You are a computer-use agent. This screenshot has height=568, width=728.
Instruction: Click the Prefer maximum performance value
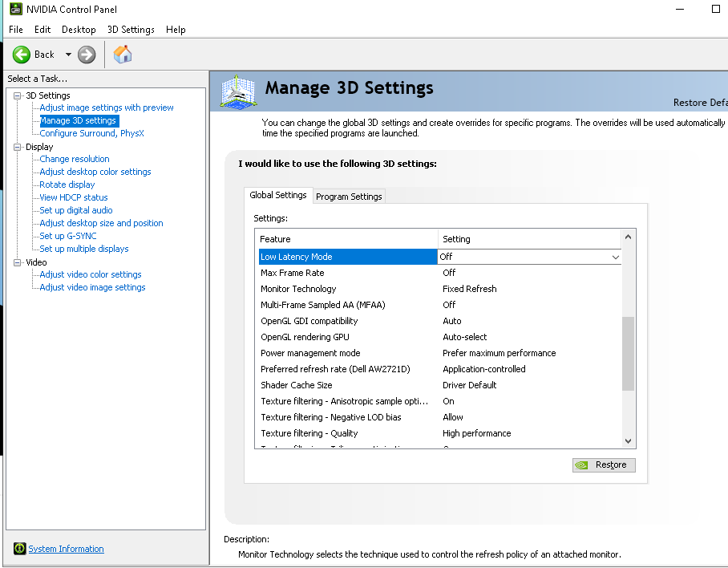click(x=499, y=353)
